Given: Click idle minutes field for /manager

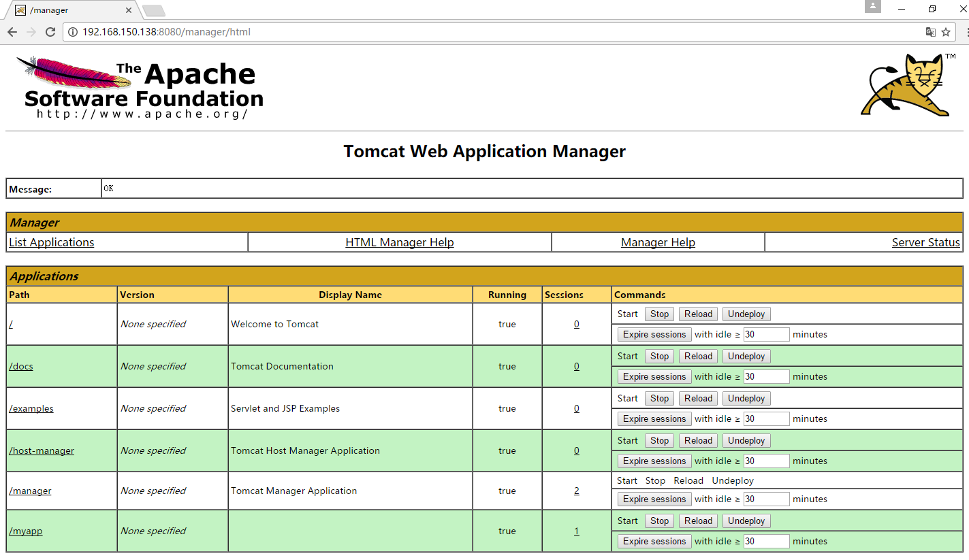Looking at the screenshot, I should [766, 499].
